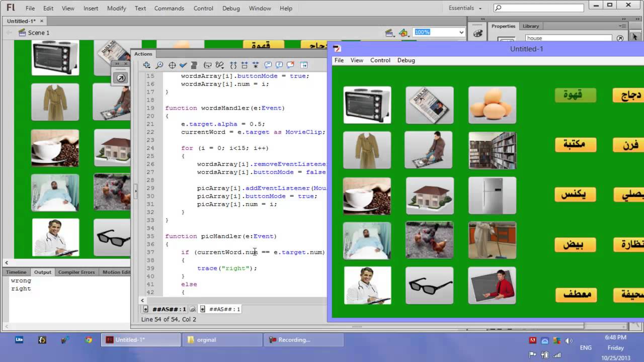Click Collapse between braces icon
This screenshot has width=644, height=362.
(233, 65)
